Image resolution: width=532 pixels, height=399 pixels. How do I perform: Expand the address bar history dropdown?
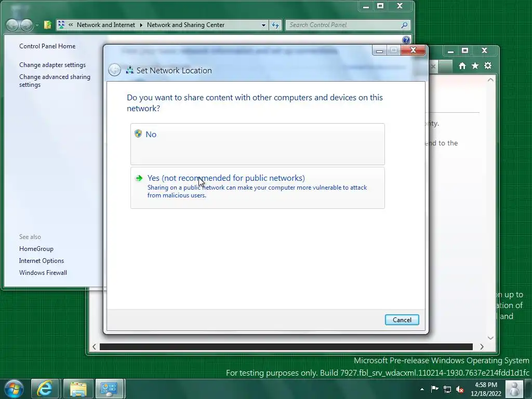[263, 25]
